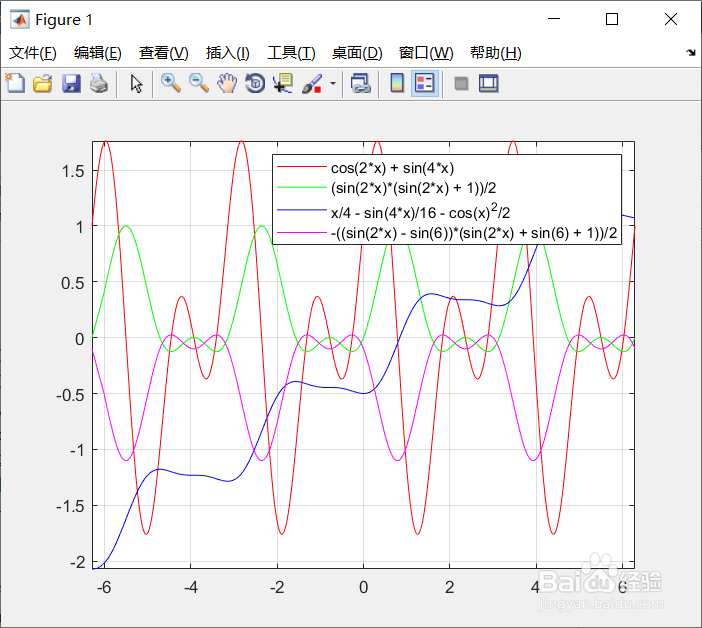Viewport: 702px width, 628px height.
Task: Enable the Rotate 3D tool
Action: [255, 84]
